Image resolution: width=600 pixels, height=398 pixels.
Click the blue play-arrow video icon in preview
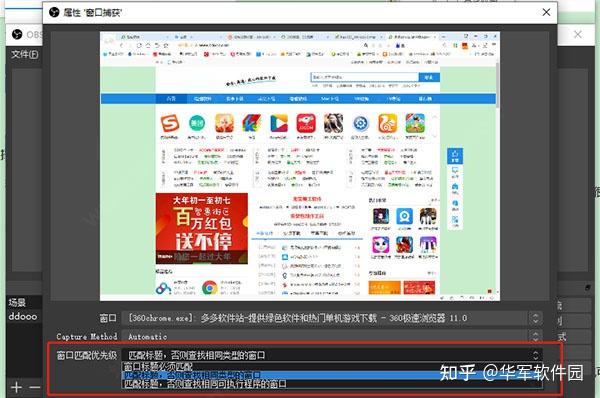point(279,124)
